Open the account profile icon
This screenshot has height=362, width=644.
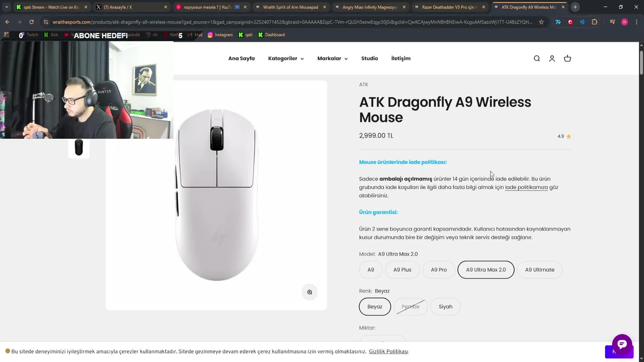[x=552, y=58]
